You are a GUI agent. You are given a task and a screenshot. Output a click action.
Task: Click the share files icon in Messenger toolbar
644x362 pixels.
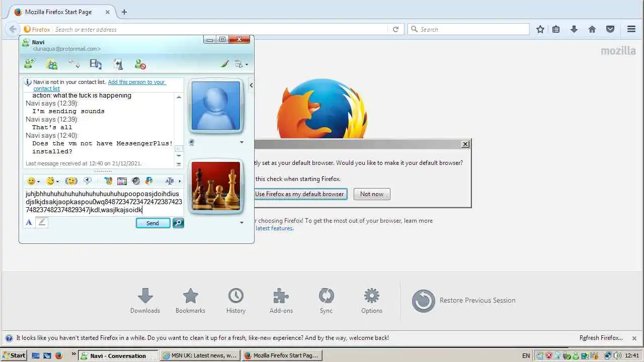tap(74, 64)
